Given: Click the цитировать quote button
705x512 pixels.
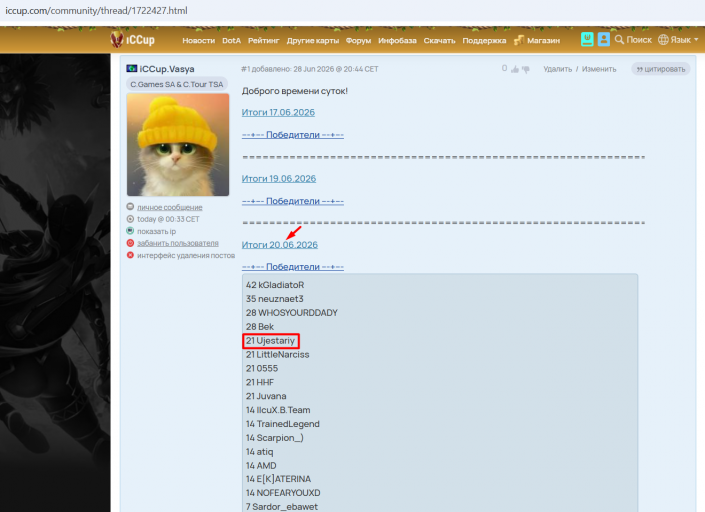Looking at the screenshot, I should pyautogui.click(x=660, y=69).
